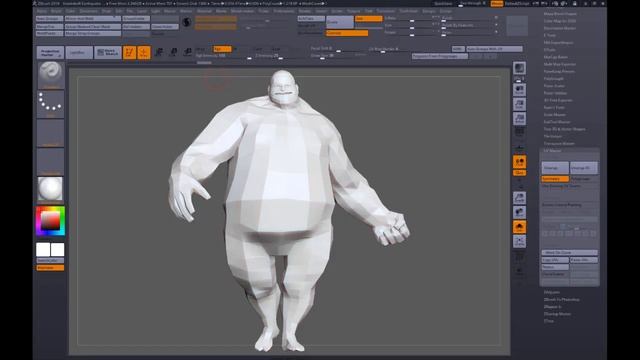Click the yin-yang swirl icon in top shelf
Image resolution: width=640 pixels, height=360 pixels.
(x=187, y=22)
